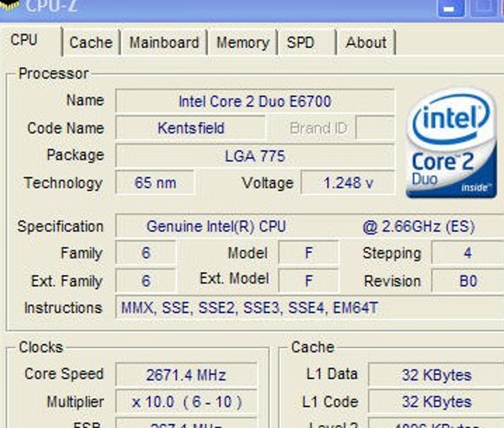Click the Clocks group label

(x=41, y=347)
